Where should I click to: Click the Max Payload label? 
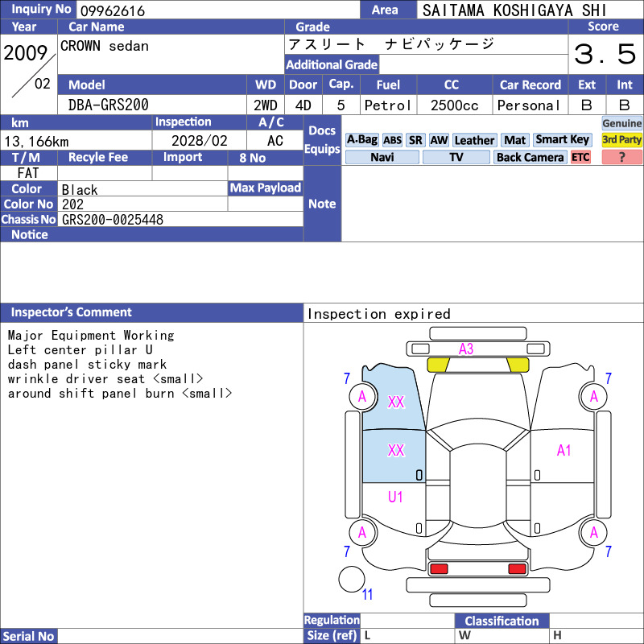coord(266,188)
